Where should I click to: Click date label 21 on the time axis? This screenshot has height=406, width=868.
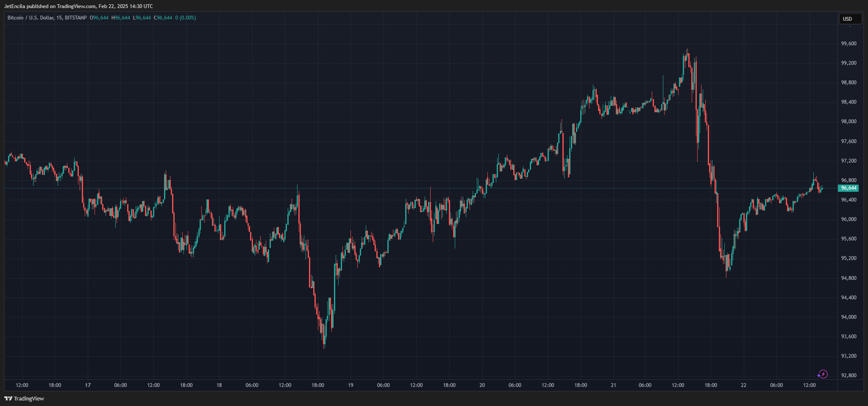[613, 385]
